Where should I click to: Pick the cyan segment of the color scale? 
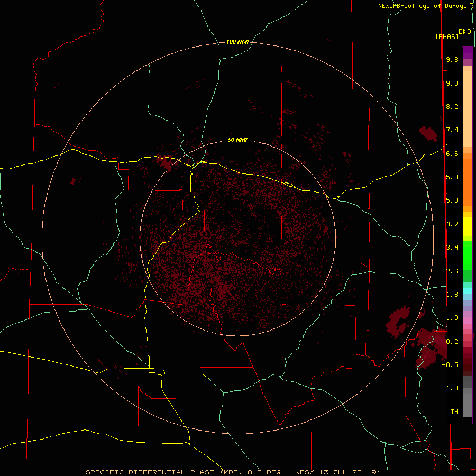coord(467,291)
